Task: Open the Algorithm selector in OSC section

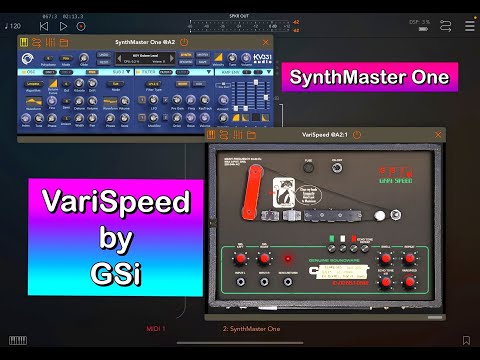Action: 33,84
